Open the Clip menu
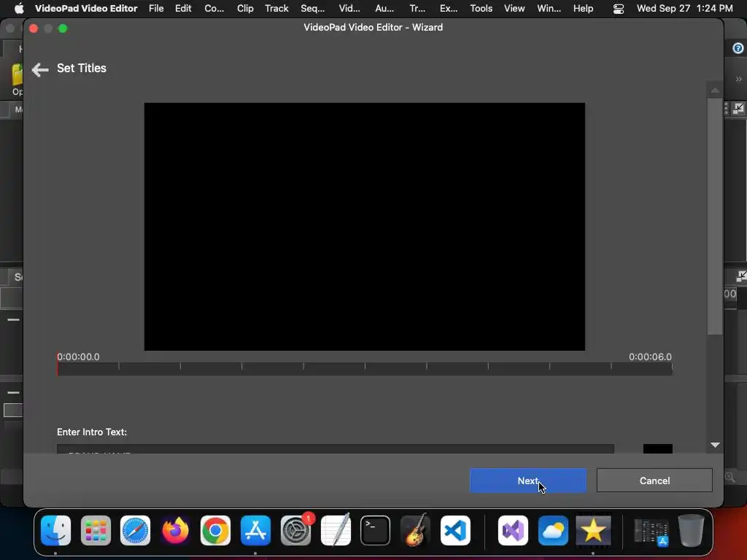The height and width of the screenshot is (560, 747). 245,9
